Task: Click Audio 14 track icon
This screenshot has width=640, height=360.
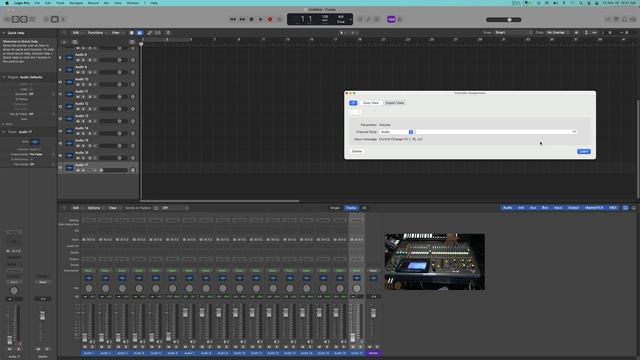Action: tap(69, 131)
